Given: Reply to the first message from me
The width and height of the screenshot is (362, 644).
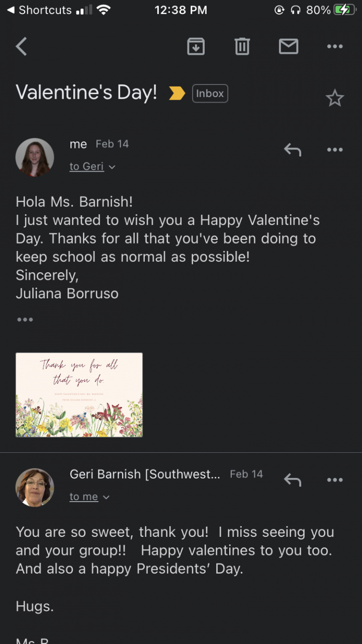Looking at the screenshot, I should tap(292, 149).
